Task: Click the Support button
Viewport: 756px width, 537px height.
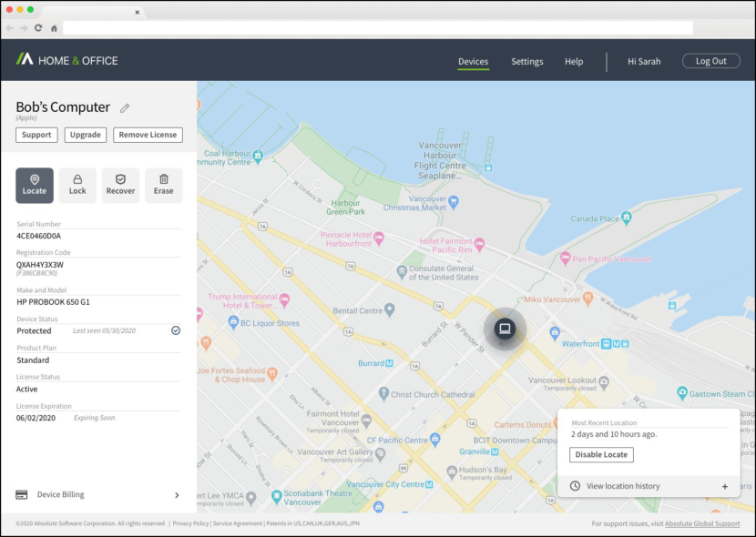Action: pyautogui.click(x=36, y=135)
